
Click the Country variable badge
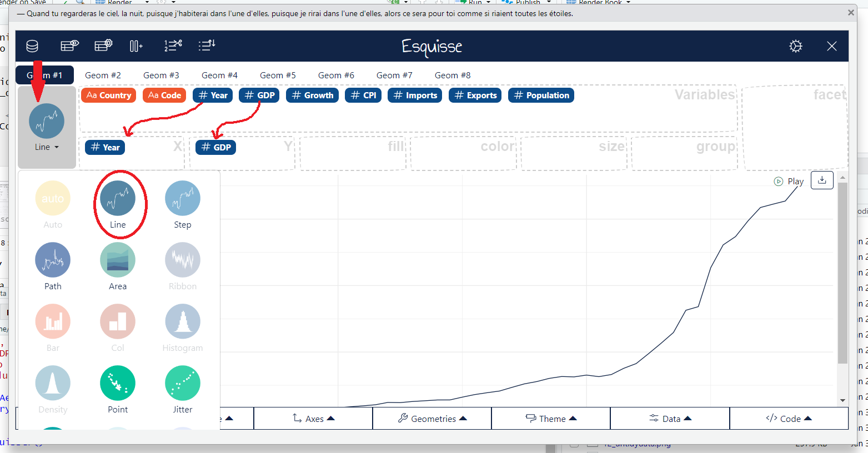109,95
